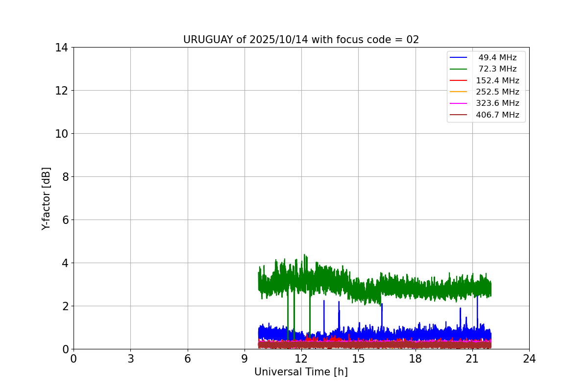Click the red line swatch in legend
The height and width of the screenshot is (392, 588).
pos(459,81)
